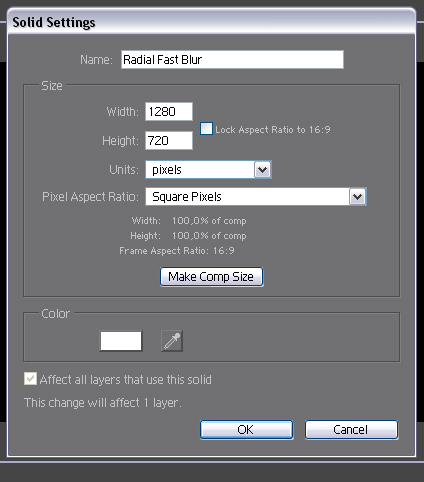Pick a color with the eyedropper tool

[x=172, y=341]
